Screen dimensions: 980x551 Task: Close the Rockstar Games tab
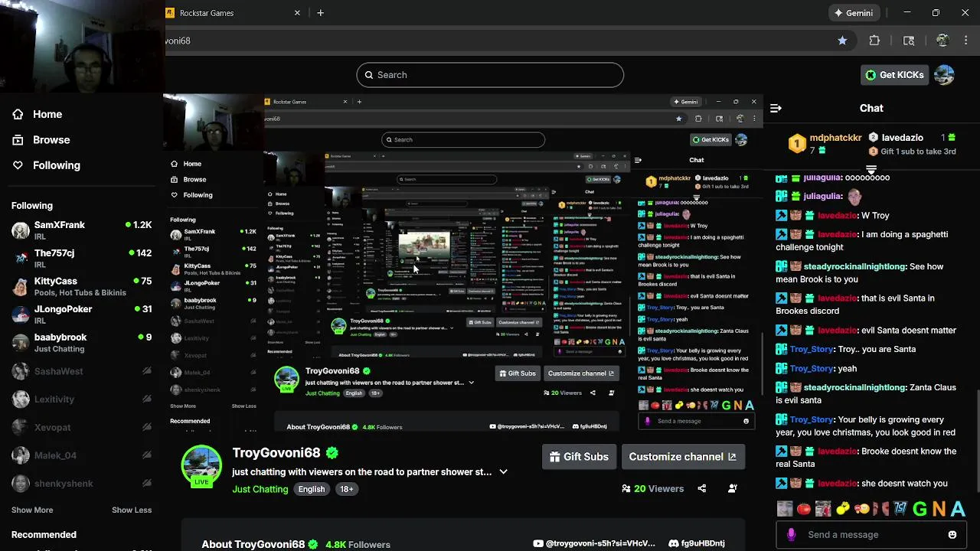click(298, 13)
